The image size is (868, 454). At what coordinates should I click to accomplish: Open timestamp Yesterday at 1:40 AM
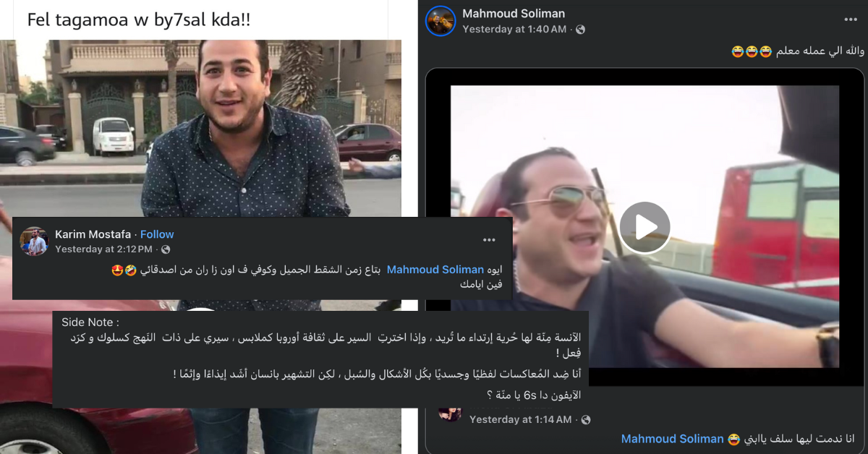click(x=514, y=30)
